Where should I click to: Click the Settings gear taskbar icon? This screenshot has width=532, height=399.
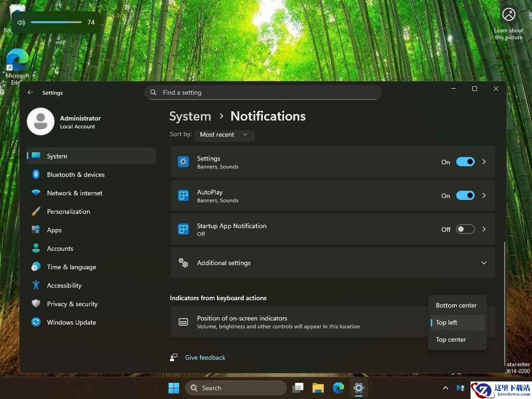click(x=358, y=388)
